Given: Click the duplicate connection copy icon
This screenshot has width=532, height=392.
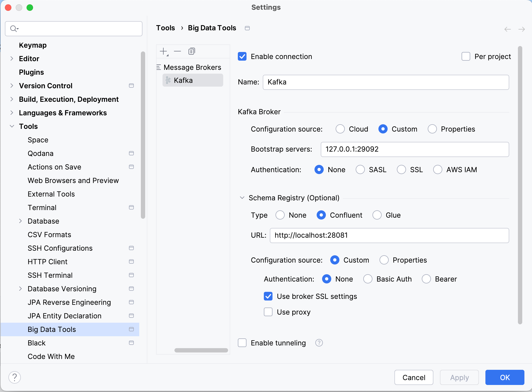Looking at the screenshot, I should [192, 51].
